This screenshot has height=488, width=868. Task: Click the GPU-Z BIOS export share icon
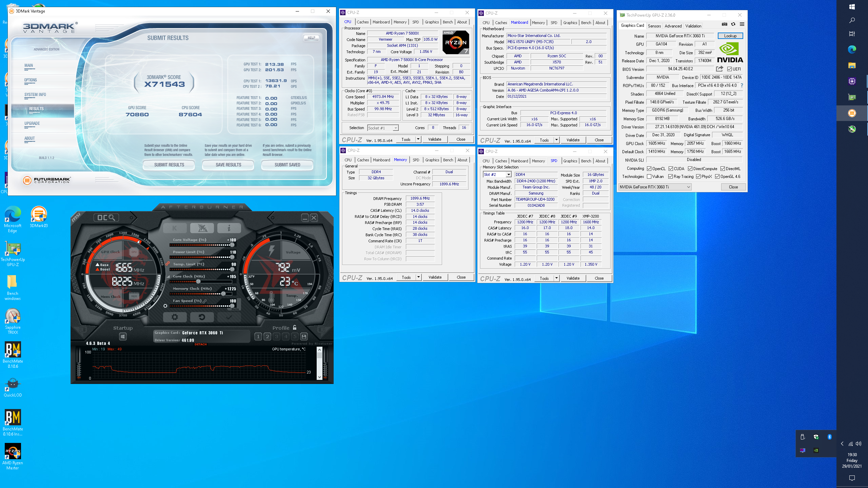pyautogui.click(x=719, y=69)
